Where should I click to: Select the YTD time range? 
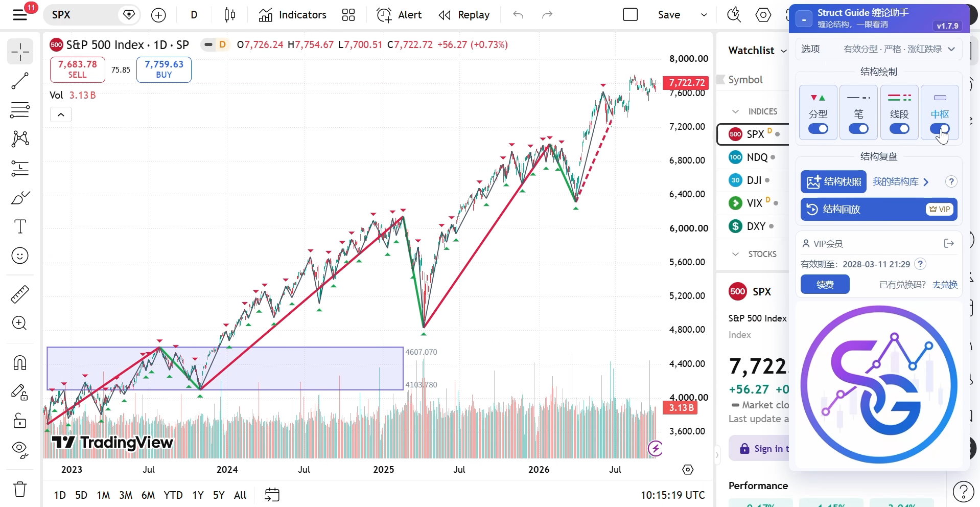point(173,495)
